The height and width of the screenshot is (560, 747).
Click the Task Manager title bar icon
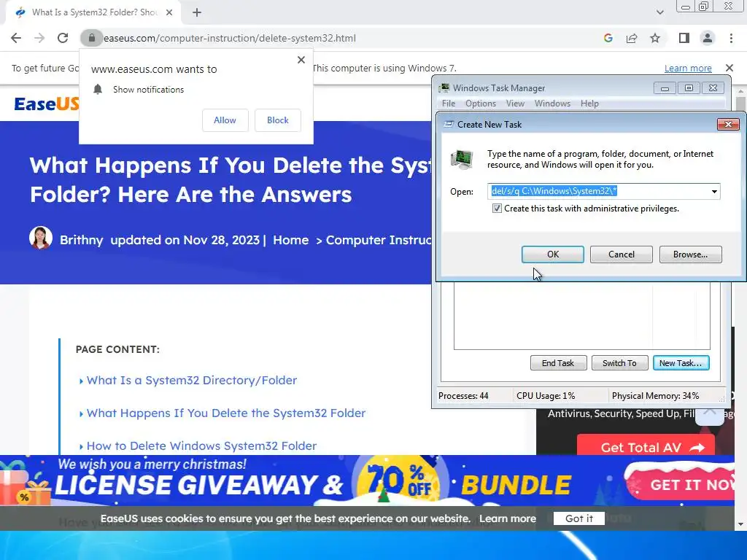tap(444, 87)
